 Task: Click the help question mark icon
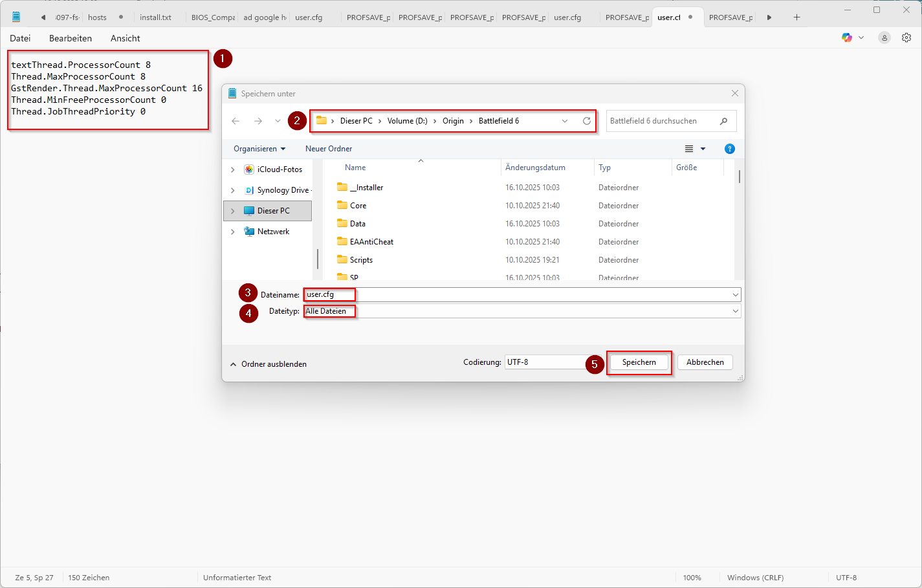click(x=729, y=149)
